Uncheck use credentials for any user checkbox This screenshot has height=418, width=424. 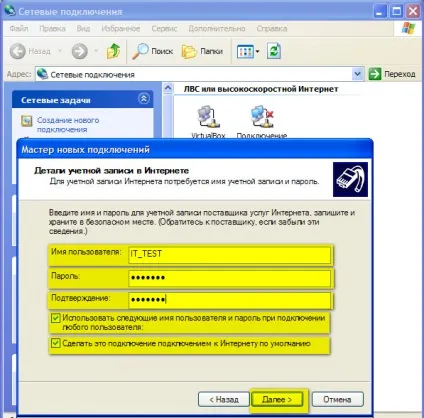pos(55,318)
